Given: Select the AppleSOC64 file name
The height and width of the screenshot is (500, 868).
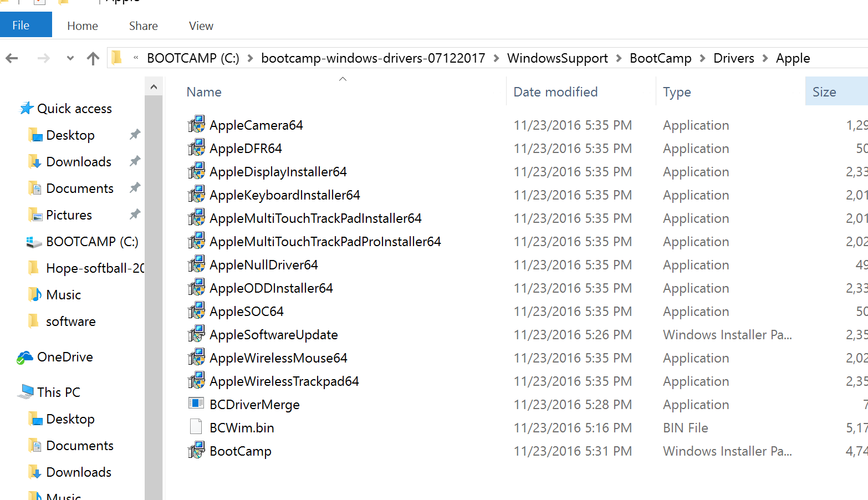Looking at the screenshot, I should pyautogui.click(x=247, y=312).
